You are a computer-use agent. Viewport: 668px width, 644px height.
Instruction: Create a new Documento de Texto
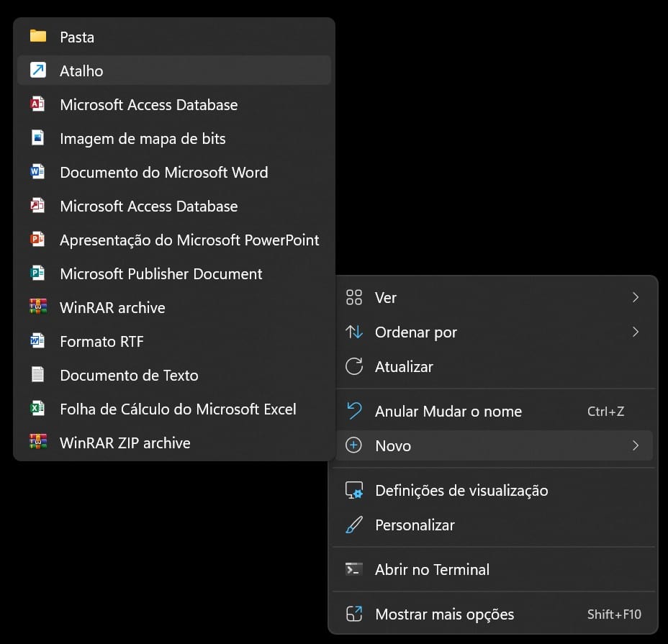[x=129, y=376]
